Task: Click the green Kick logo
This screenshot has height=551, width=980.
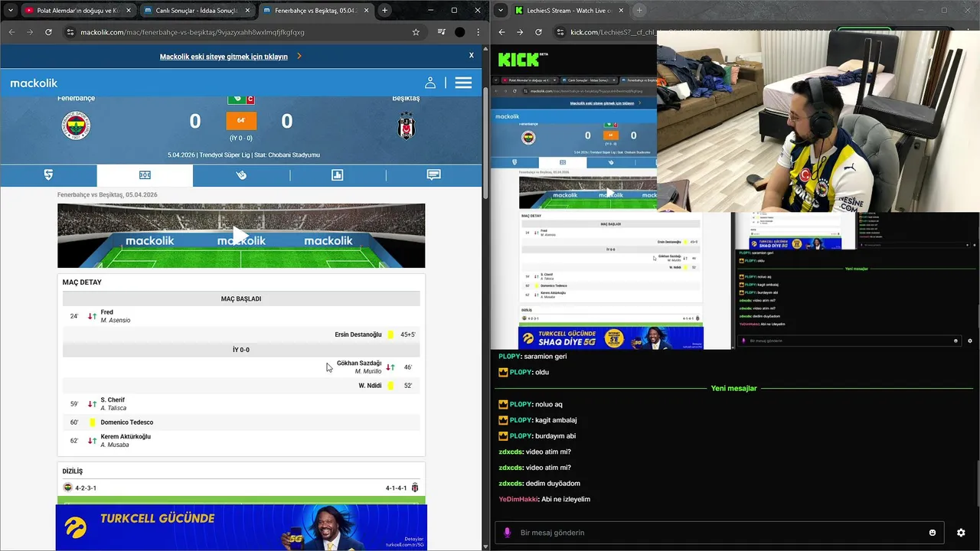Action: [x=517, y=60]
